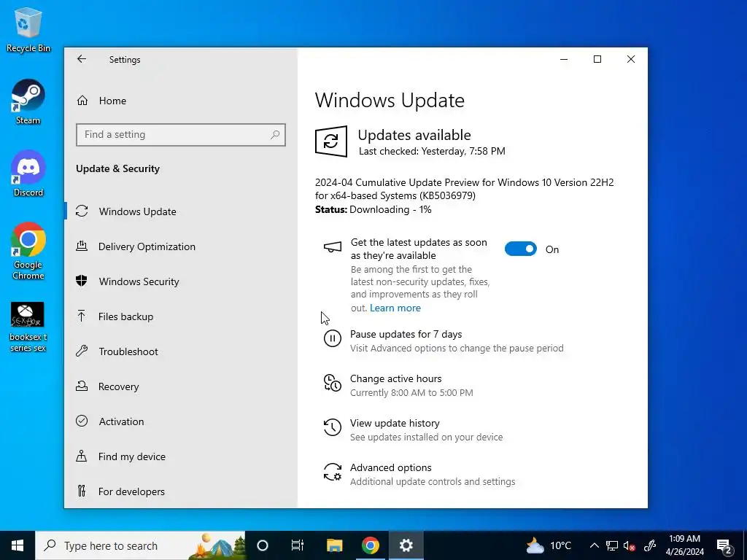Image resolution: width=747 pixels, height=560 pixels.
Task: Click the Learn more link
Action: (x=395, y=308)
